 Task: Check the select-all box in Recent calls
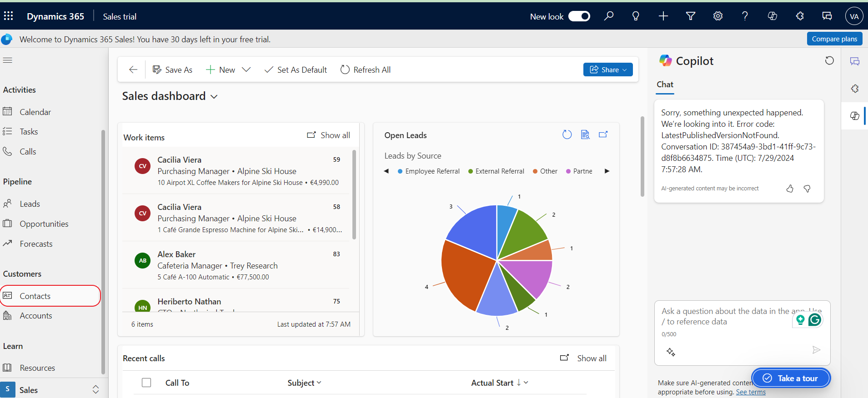146,383
